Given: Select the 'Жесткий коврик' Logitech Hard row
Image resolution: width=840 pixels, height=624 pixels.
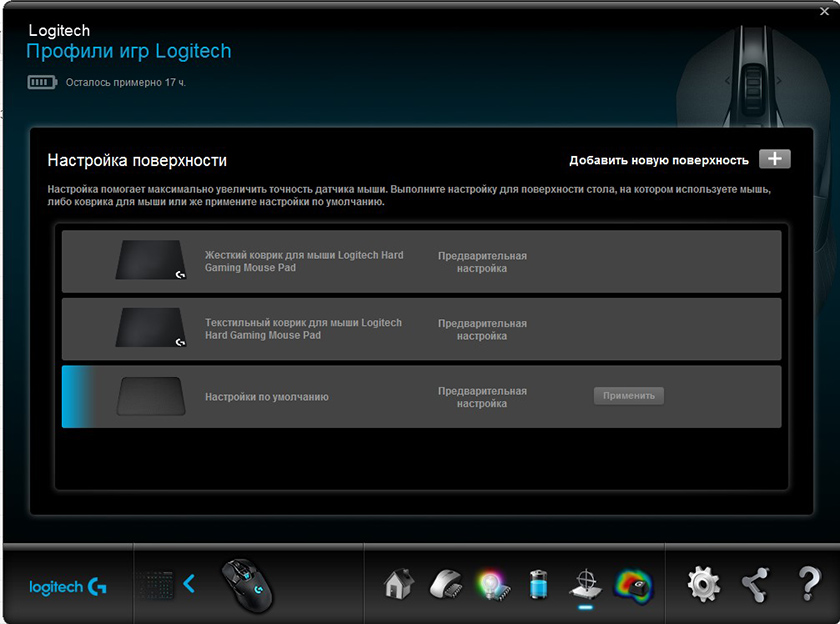Looking at the screenshot, I should (x=422, y=261).
